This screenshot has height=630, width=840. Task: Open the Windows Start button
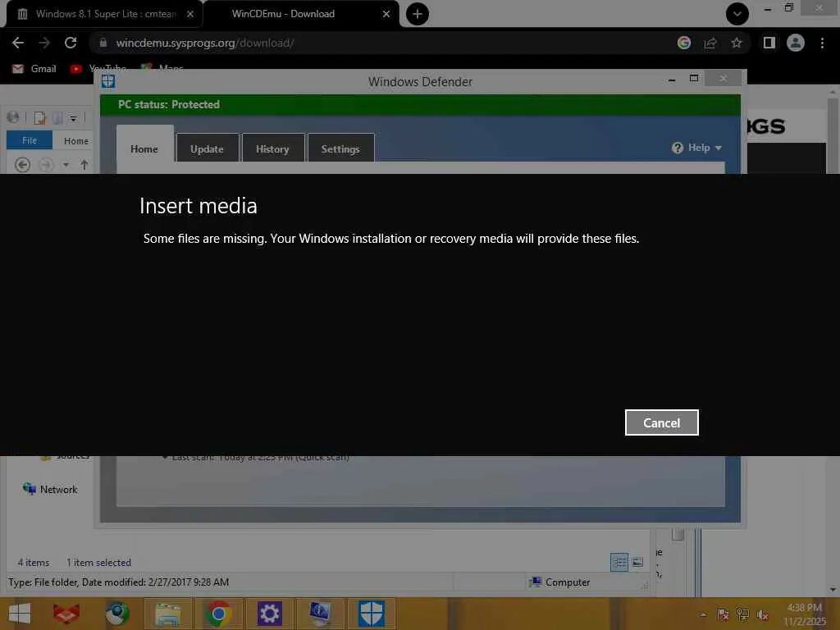pyautogui.click(x=20, y=614)
